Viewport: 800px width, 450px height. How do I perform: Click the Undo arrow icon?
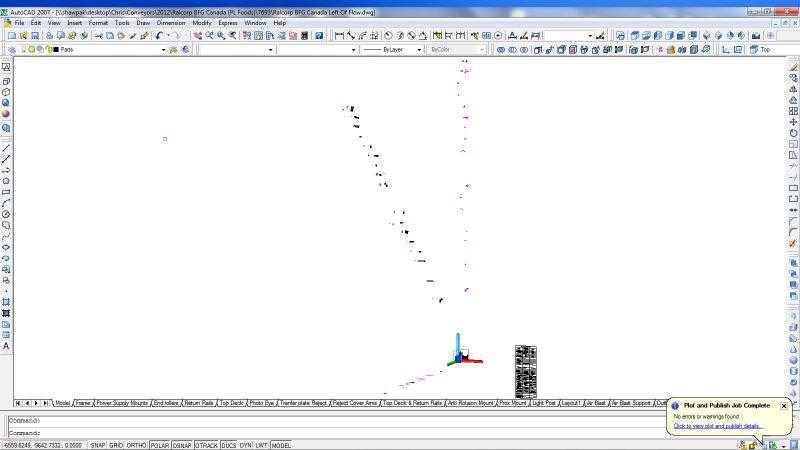coord(159,35)
